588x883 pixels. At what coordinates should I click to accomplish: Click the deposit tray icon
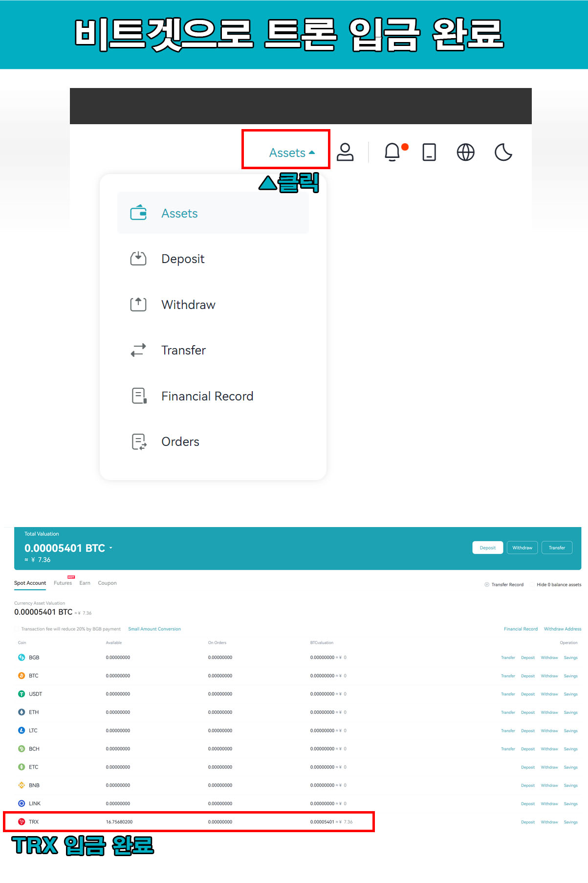coord(138,258)
